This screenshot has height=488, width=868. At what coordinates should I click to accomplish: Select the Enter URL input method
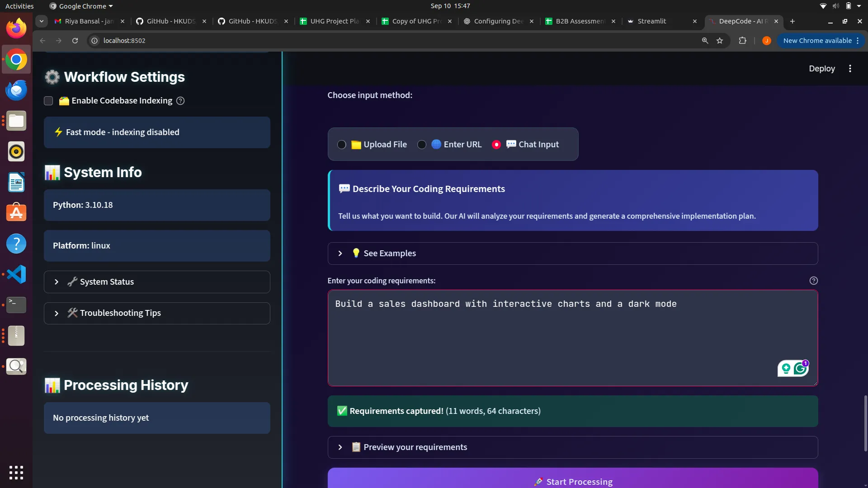(x=422, y=144)
